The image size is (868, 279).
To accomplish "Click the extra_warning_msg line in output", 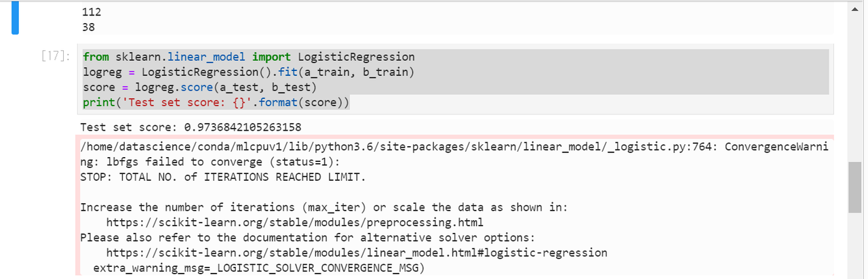I will [258, 268].
